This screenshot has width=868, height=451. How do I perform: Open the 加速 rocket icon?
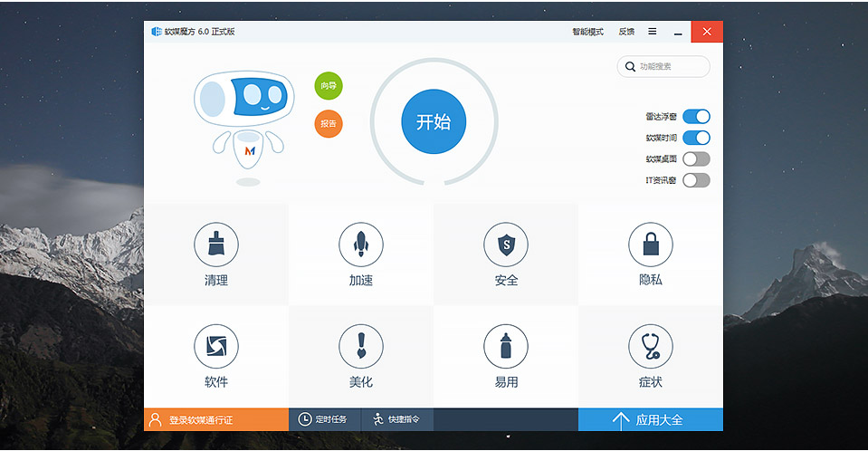coord(361,245)
